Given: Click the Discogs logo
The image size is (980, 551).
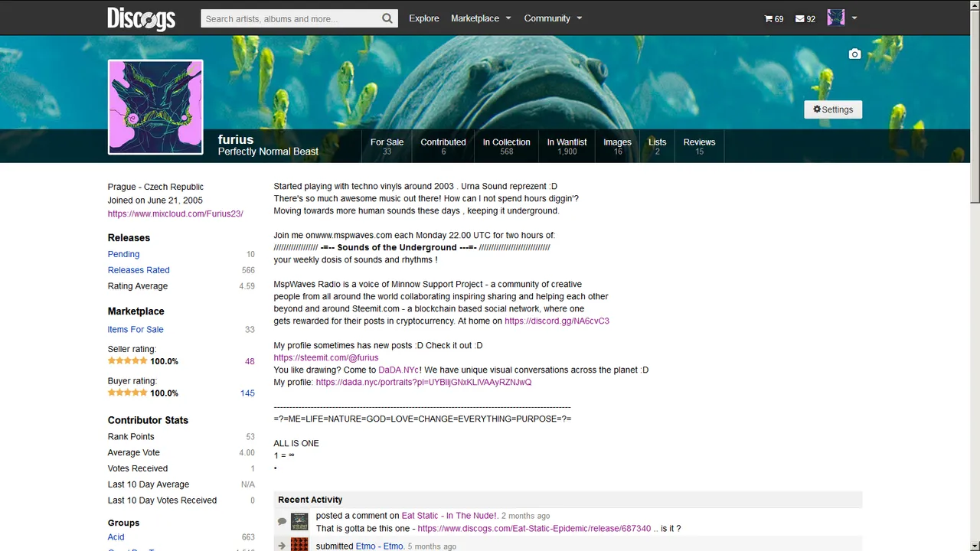Looking at the screenshot, I should pos(141,18).
